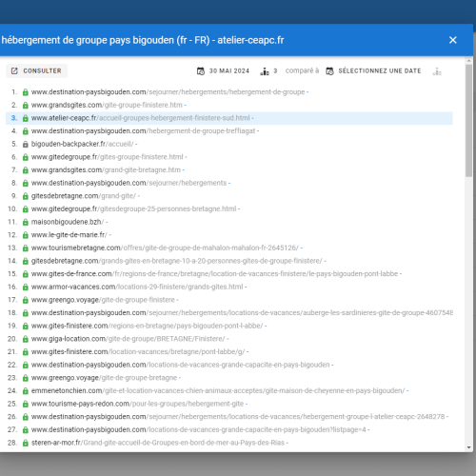This screenshot has width=476, height=476.
Task: Click green padlock on maisonbigoudene.bzh row
Action: point(26,223)
